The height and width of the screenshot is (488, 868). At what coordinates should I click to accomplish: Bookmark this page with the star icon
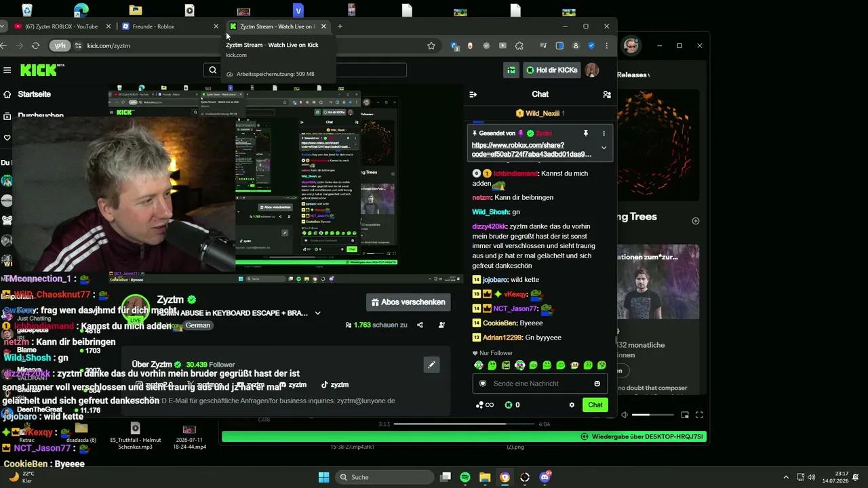tap(431, 45)
